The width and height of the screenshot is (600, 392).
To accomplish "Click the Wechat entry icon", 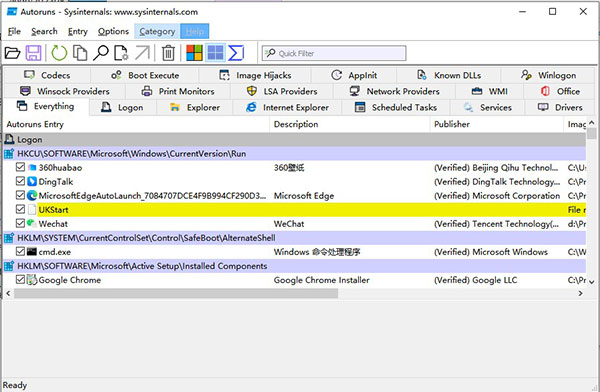I will [x=32, y=223].
